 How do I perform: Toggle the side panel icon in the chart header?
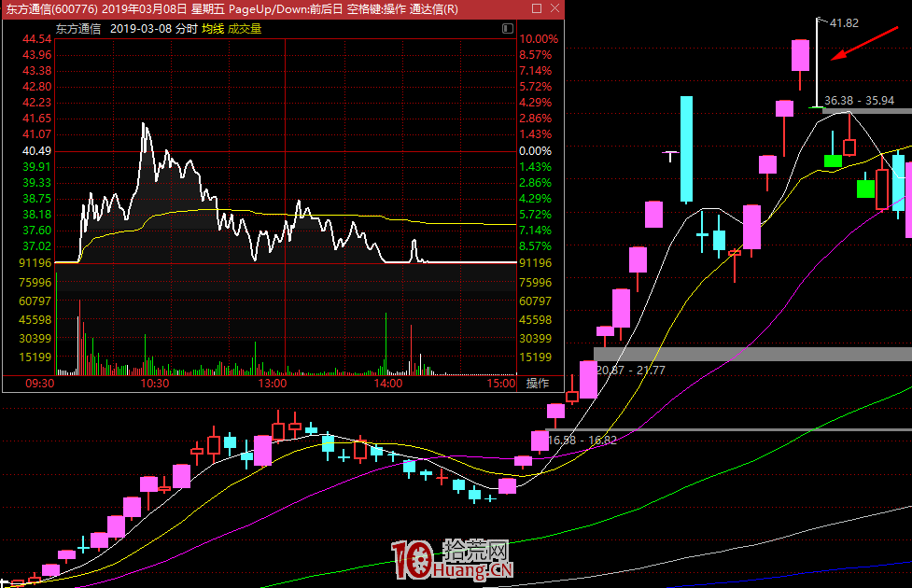(x=507, y=29)
